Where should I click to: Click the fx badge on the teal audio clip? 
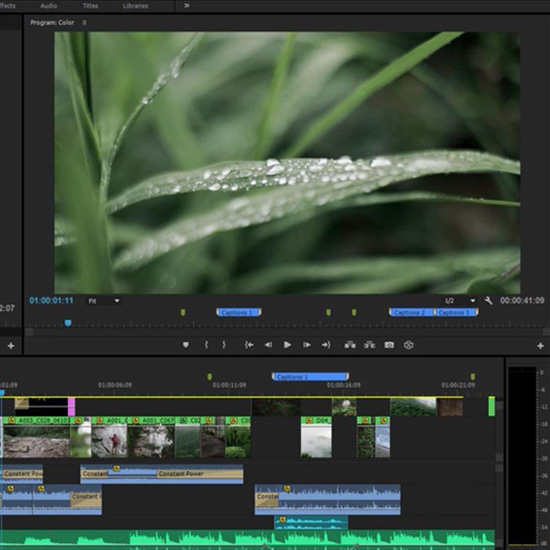coord(282,519)
